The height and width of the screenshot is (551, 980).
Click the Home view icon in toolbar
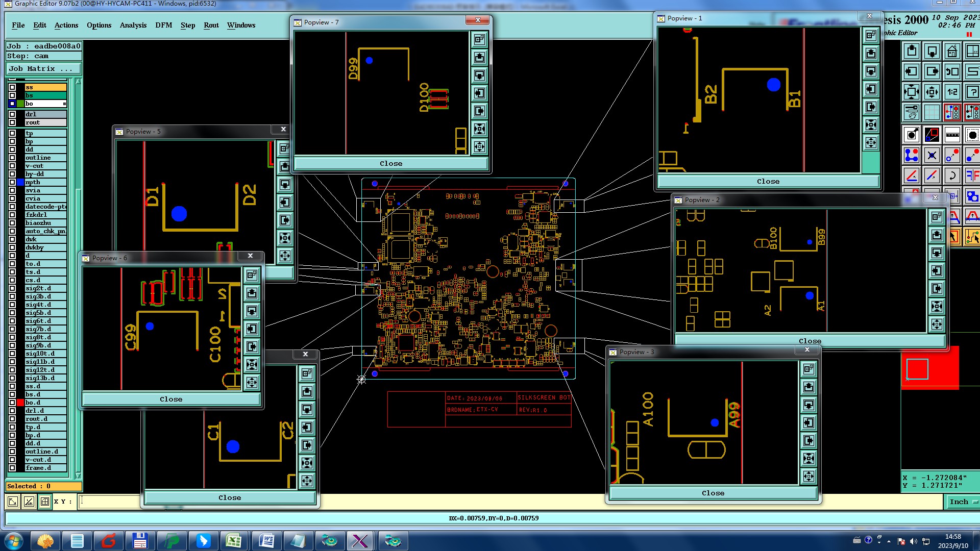pos(952,52)
